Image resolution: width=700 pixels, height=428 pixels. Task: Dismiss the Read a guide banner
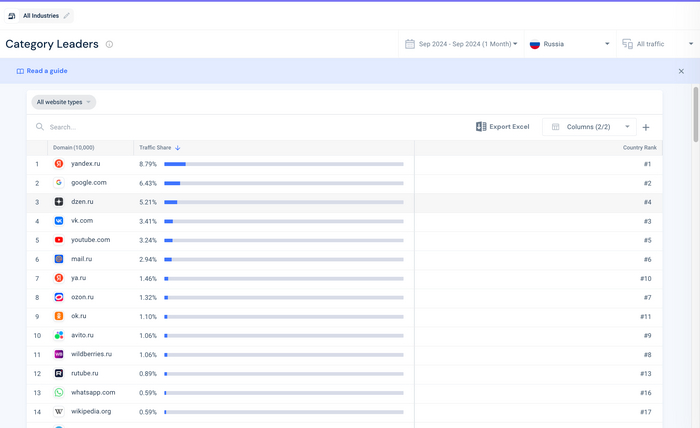[682, 71]
